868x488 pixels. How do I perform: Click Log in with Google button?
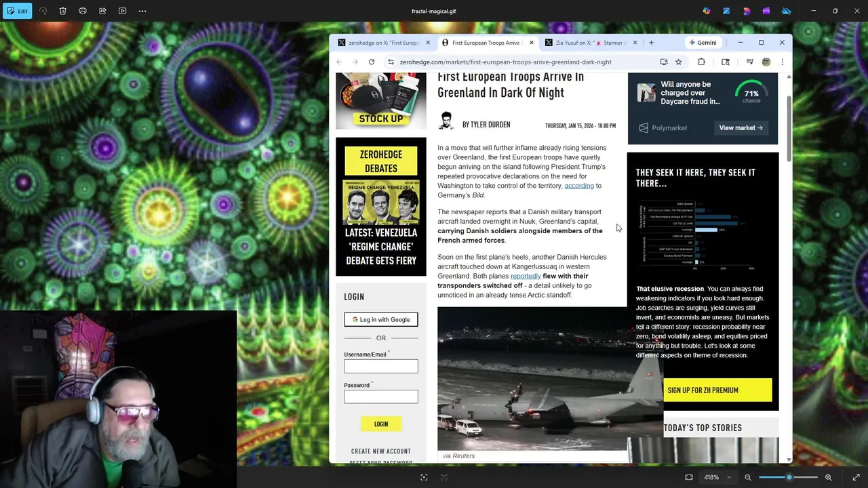pos(381,319)
